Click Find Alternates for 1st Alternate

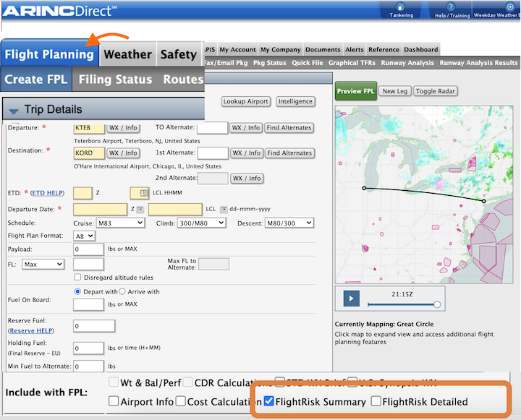[x=289, y=153]
